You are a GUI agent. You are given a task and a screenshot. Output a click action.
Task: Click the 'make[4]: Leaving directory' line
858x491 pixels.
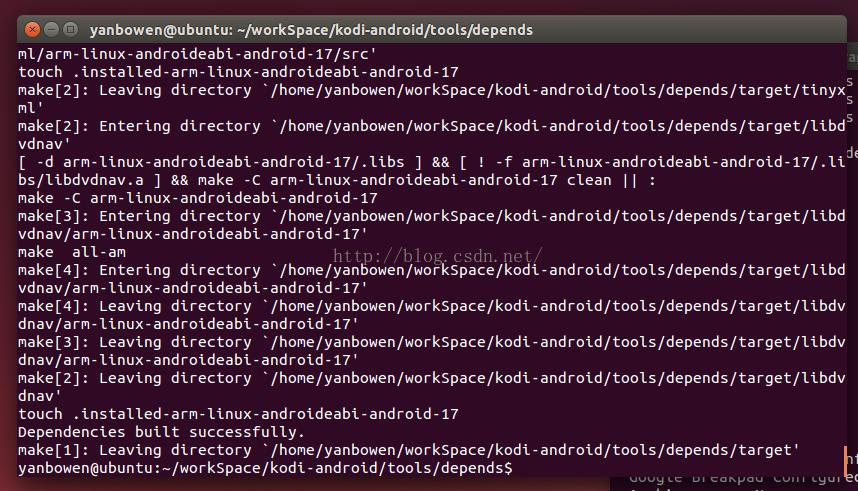pyautogui.click(x=432, y=306)
